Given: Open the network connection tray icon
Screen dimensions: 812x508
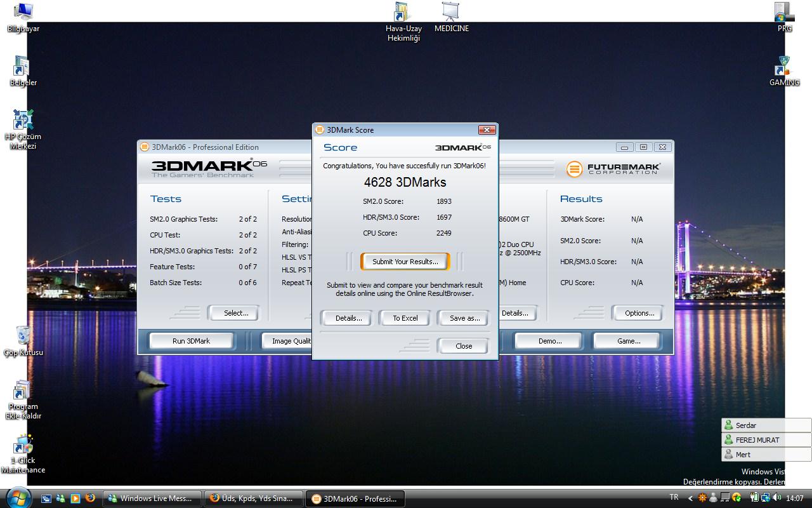Looking at the screenshot, I should (765, 498).
